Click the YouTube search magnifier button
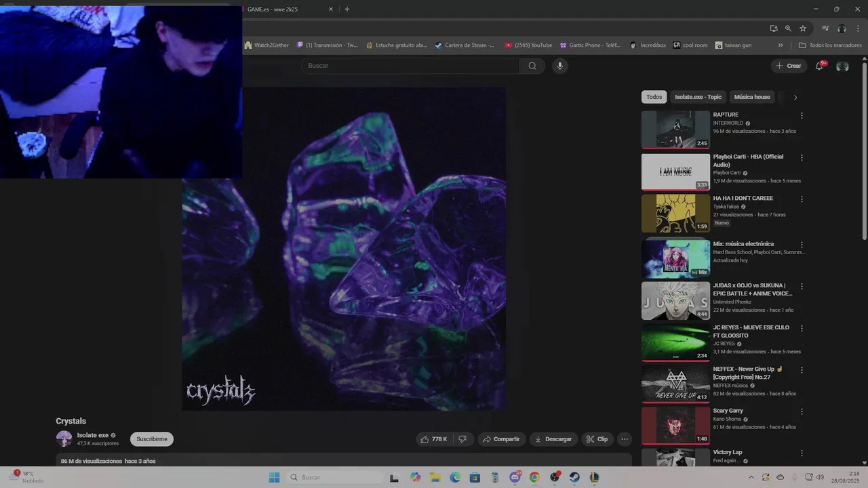Screen dimensions: 868x488 click(x=532, y=66)
